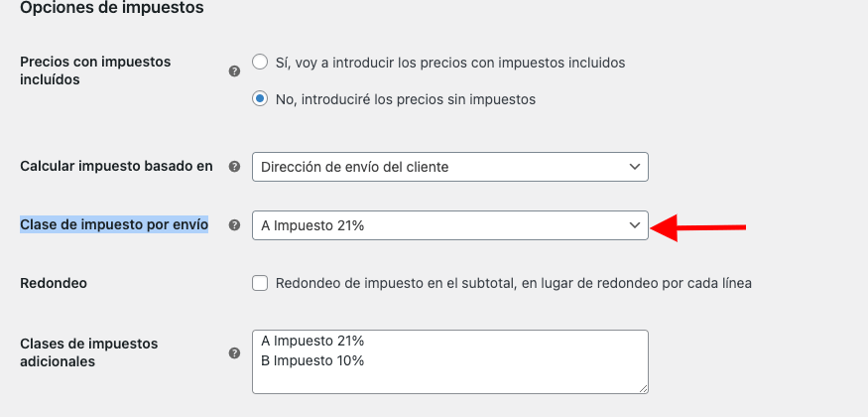Click the 'Opciones de impuestos' heading
The image size is (868, 417).
coord(112,8)
